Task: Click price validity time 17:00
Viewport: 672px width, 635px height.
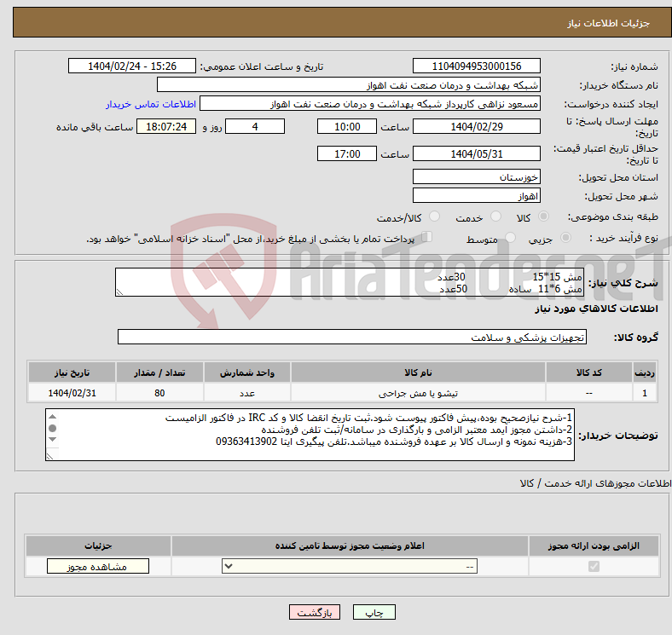Action: tap(347, 153)
